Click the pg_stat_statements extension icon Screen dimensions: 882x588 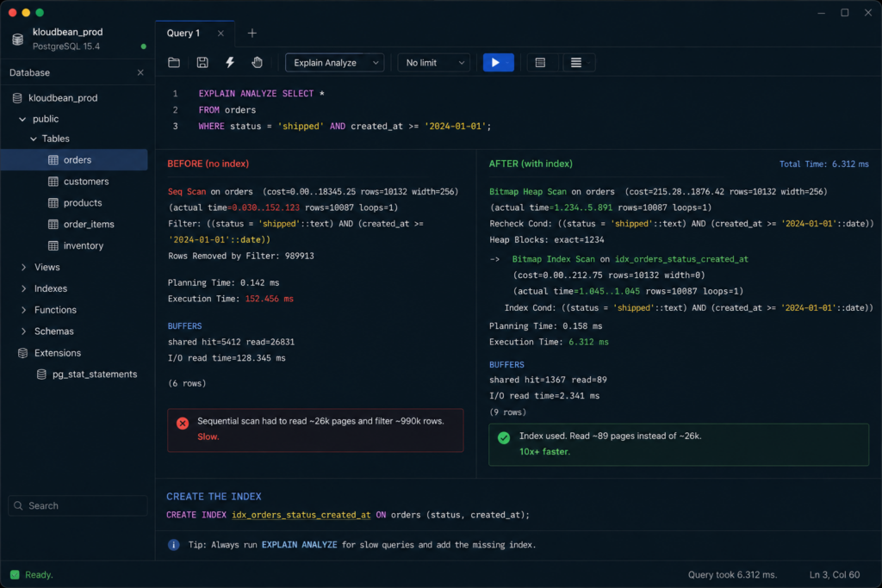click(x=41, y=374)
